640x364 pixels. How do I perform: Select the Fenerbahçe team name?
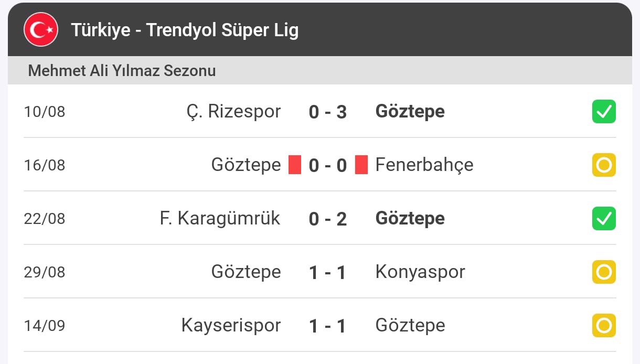coord(424,165)
